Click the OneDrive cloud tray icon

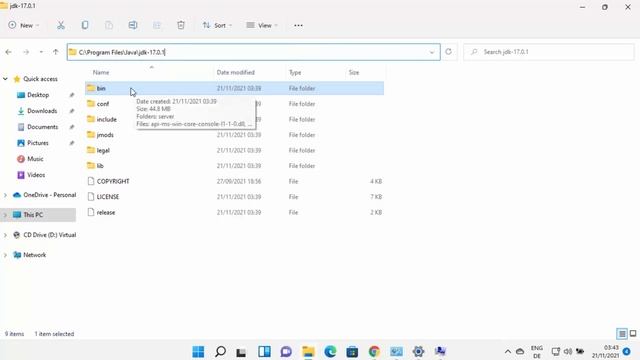click(520, 351)
